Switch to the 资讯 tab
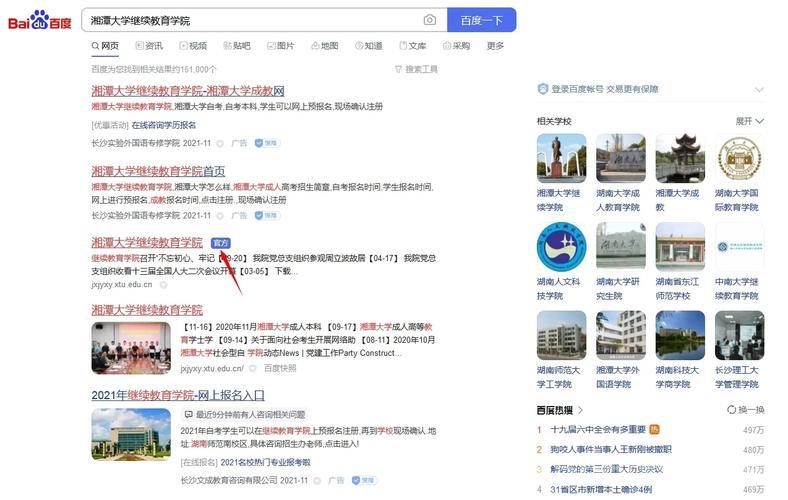Screen dimensions: 788x500 149,46
